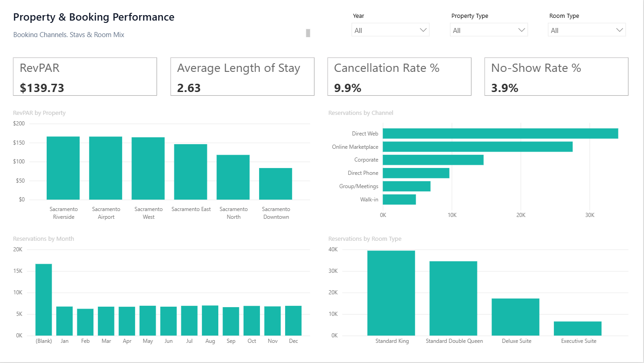Click the subtitle text box scrollbar thumb
The width and height of the screenshot is (644, 363).
308,33
